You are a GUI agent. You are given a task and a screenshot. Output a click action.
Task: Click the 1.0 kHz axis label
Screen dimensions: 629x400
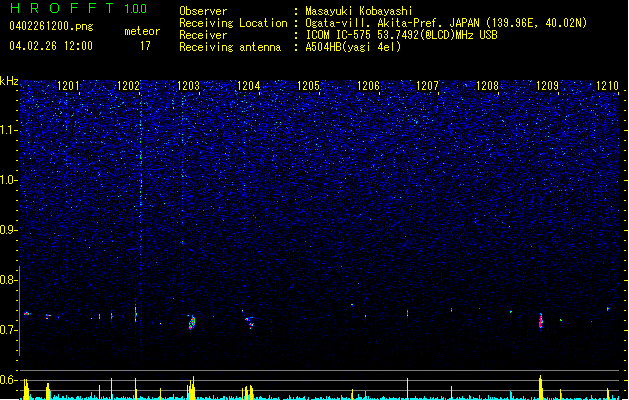[9, 180]
